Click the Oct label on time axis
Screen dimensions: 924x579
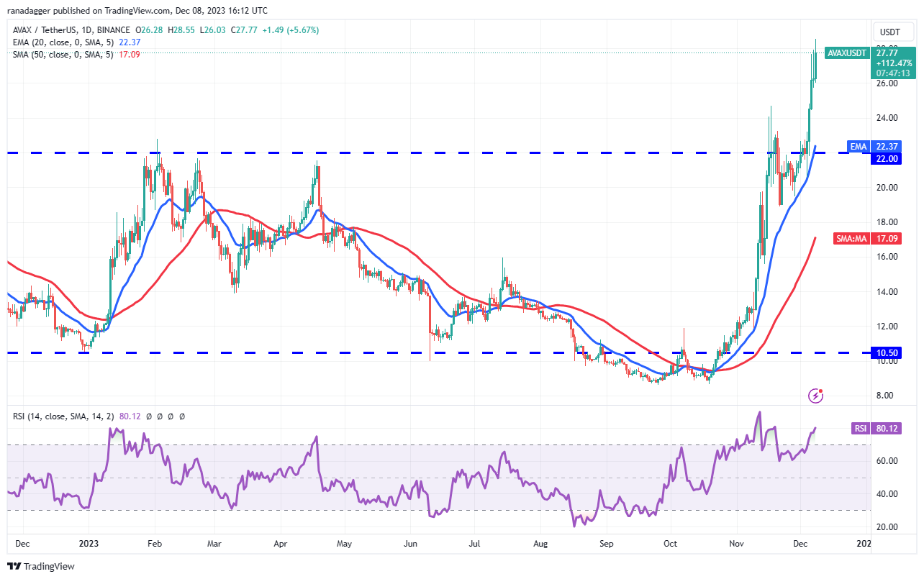pyautogui.click(x=670, y=543)
